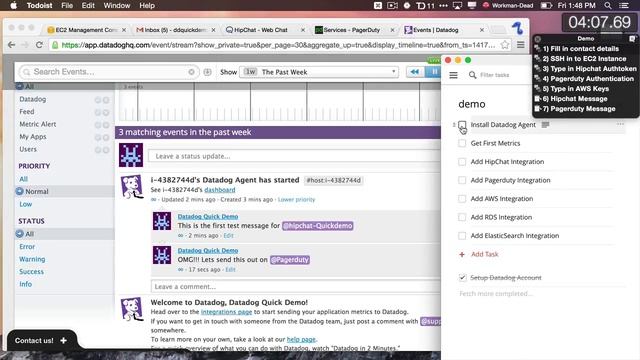Click the Demo overlay panel top-right icon

tap(632, 39)
